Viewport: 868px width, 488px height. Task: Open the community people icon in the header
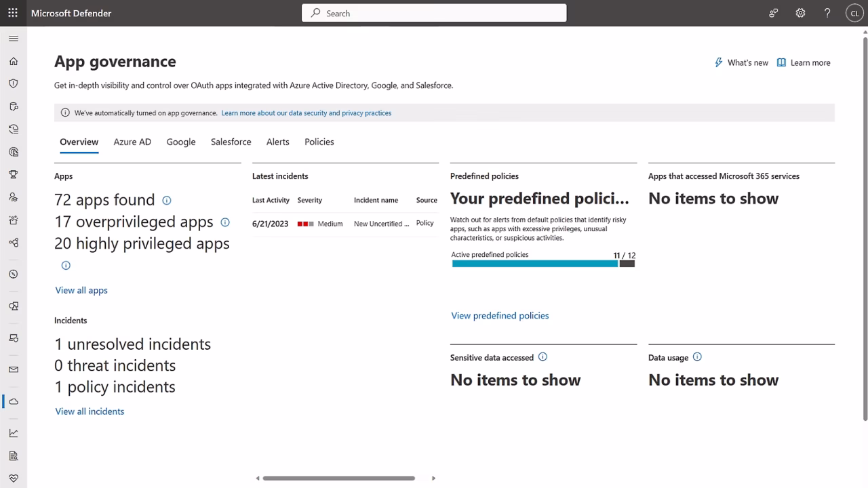[x=773, y=13]
